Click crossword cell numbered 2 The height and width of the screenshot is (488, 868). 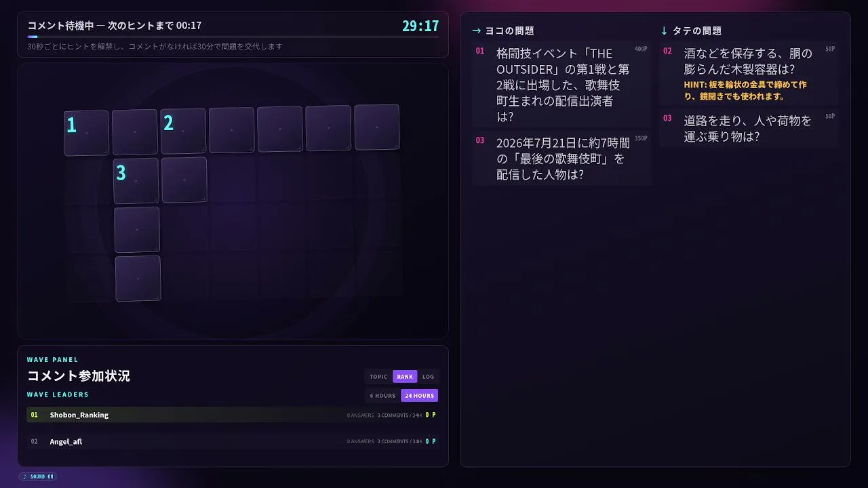[183, 131]
